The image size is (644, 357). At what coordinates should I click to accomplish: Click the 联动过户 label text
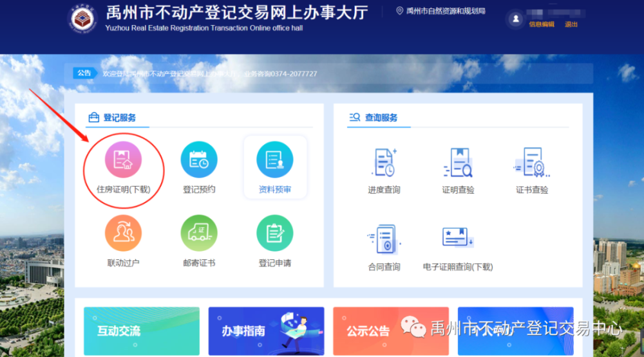(x=123, y=263)
